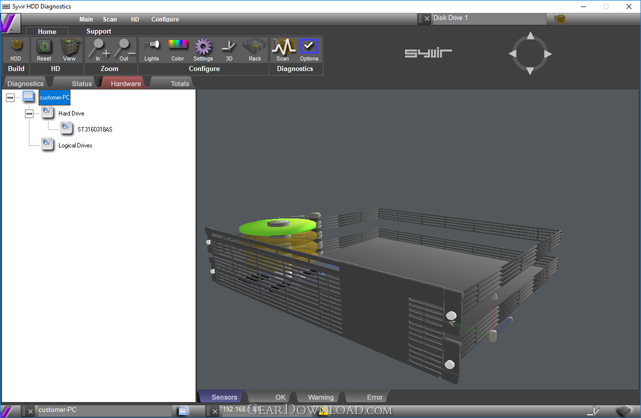Click the Syvir logo in header
Image resolution: width=641 pixels, height=418 pixels.
[428, 53]
